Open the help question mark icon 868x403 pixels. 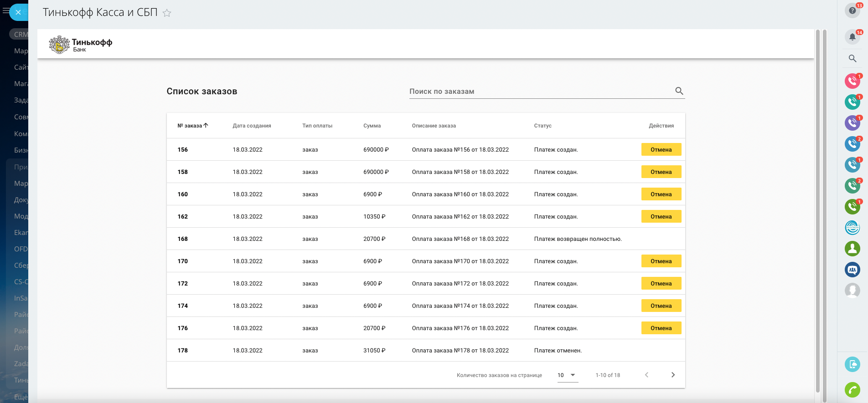tap(852, 10)
